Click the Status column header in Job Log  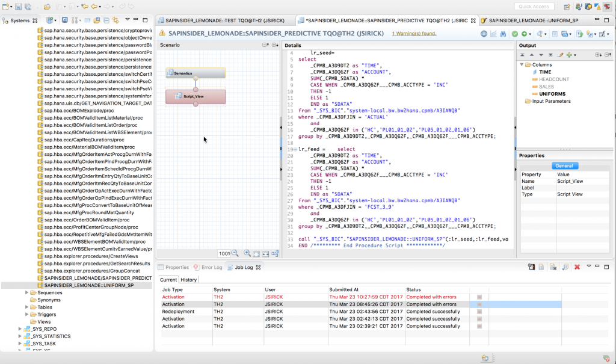coord(437,290)
